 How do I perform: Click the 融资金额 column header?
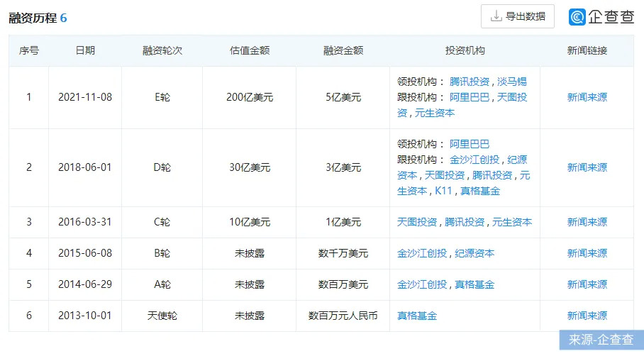point(343,50)
